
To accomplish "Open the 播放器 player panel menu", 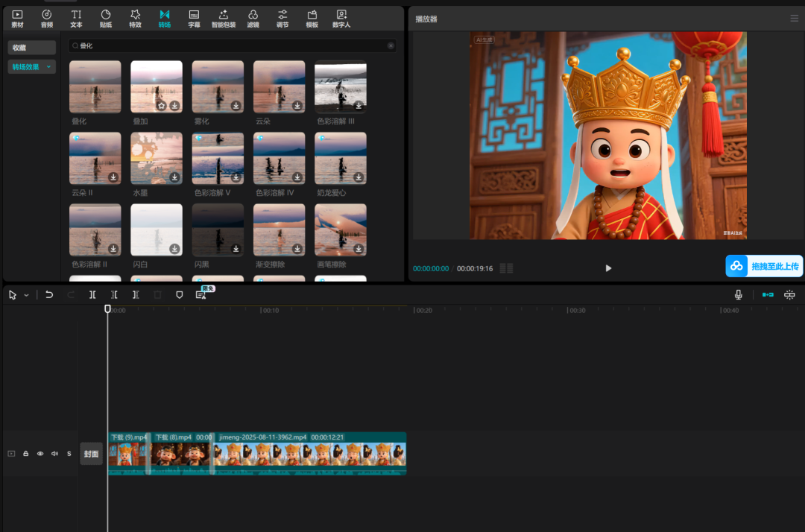I will click(795, 19).
